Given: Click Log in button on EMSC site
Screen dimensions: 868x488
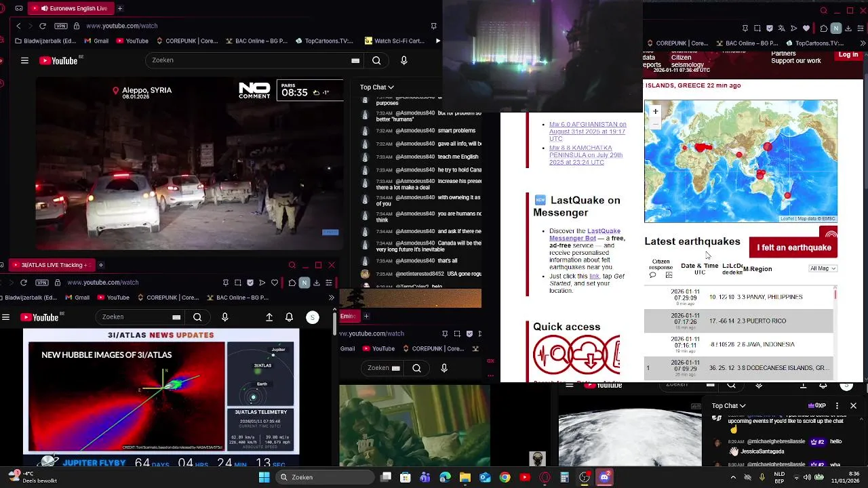Looking at the screenshot, I should pyautogui.click(x=848, y=55).
